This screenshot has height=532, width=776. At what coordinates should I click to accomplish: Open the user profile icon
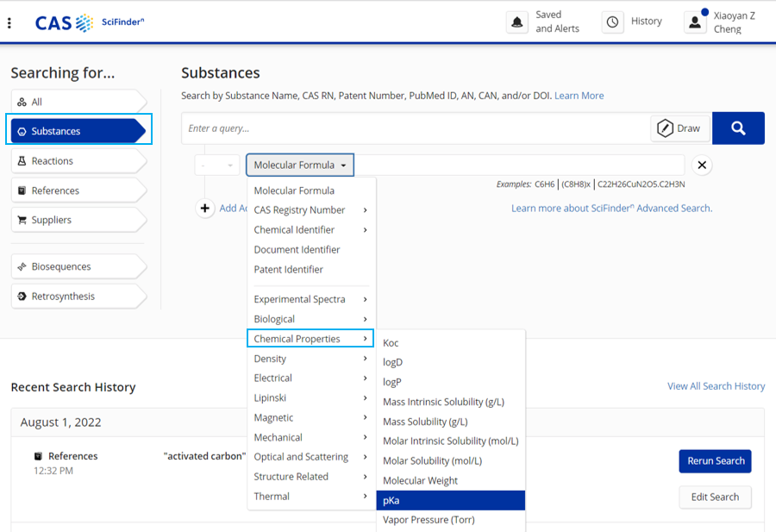[695, 22]
